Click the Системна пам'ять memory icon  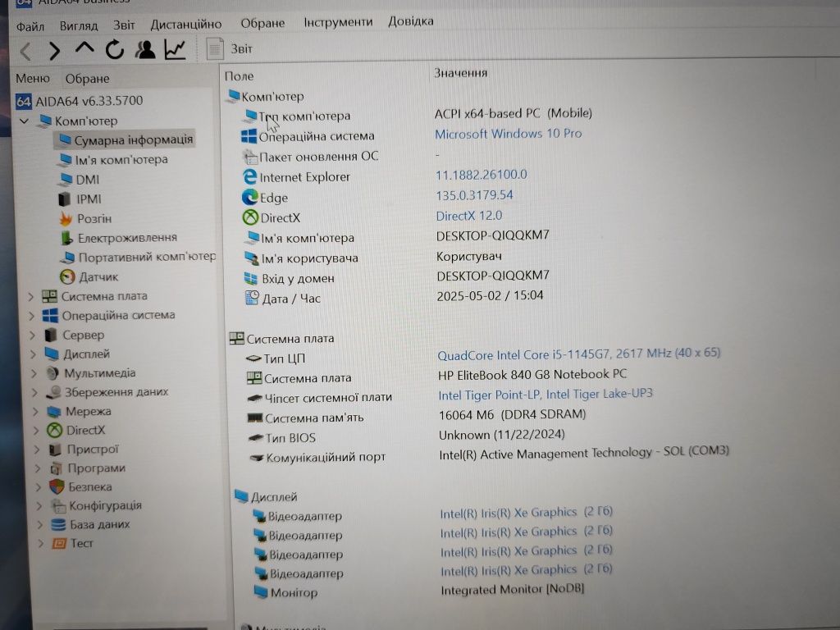(255, 418)
